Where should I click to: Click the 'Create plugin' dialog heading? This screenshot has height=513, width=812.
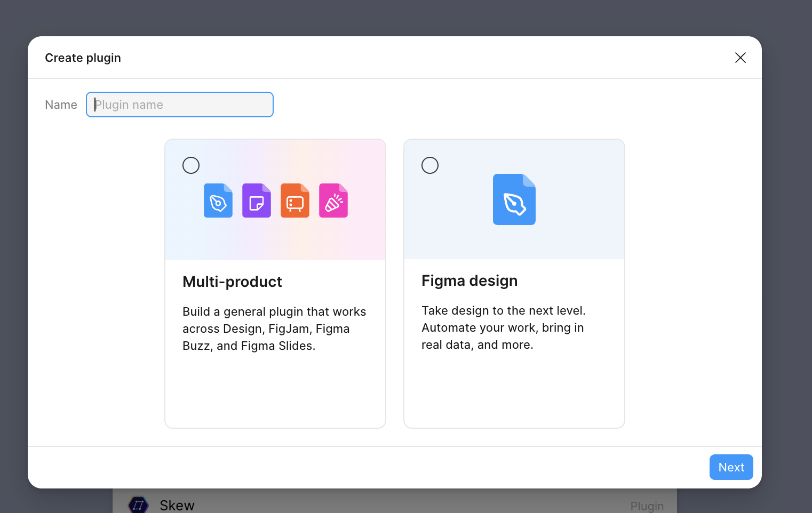(83, 58)
